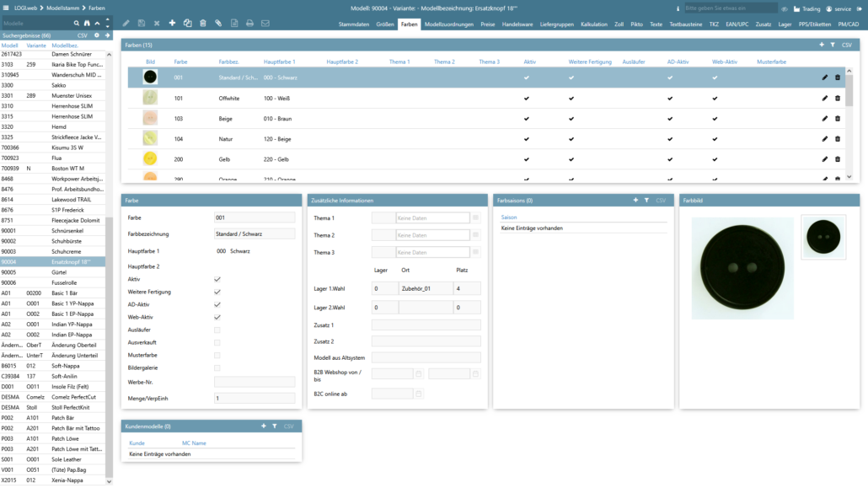This screenshot has width=868, height=488.
Task: Open the Kalkulation tab
Action: pyautogui.click(x=594, y=24)
